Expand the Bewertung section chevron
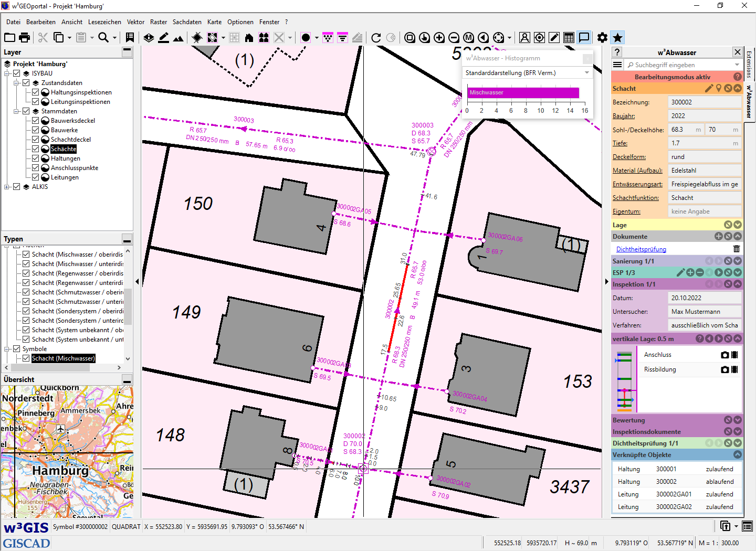This screenshot has height=551, width=756. (x=738, y=420)
